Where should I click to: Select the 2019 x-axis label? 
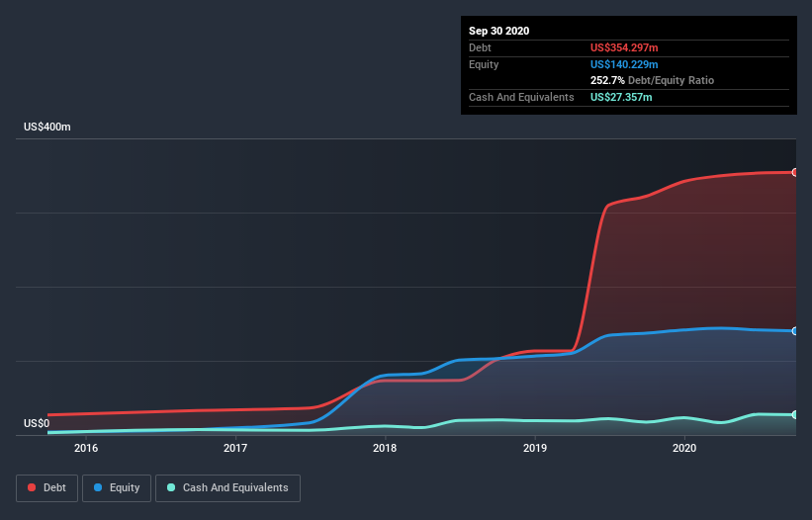coord(535,448)
